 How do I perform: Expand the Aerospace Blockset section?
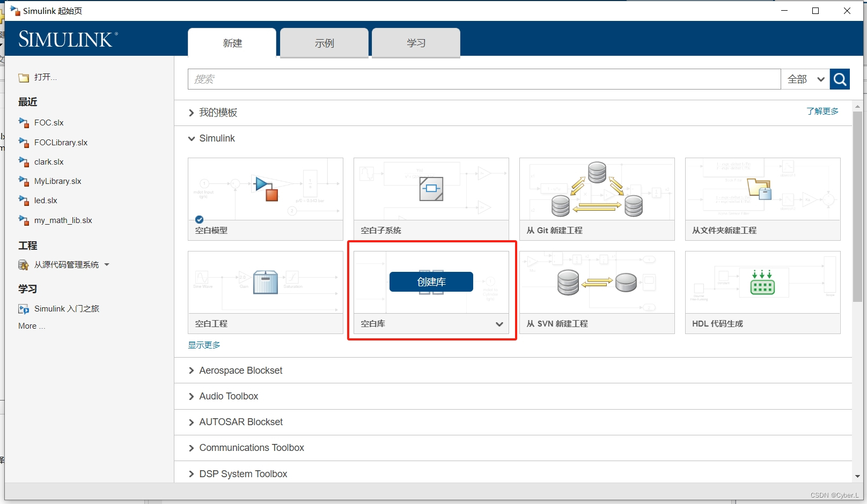(192, 370)
